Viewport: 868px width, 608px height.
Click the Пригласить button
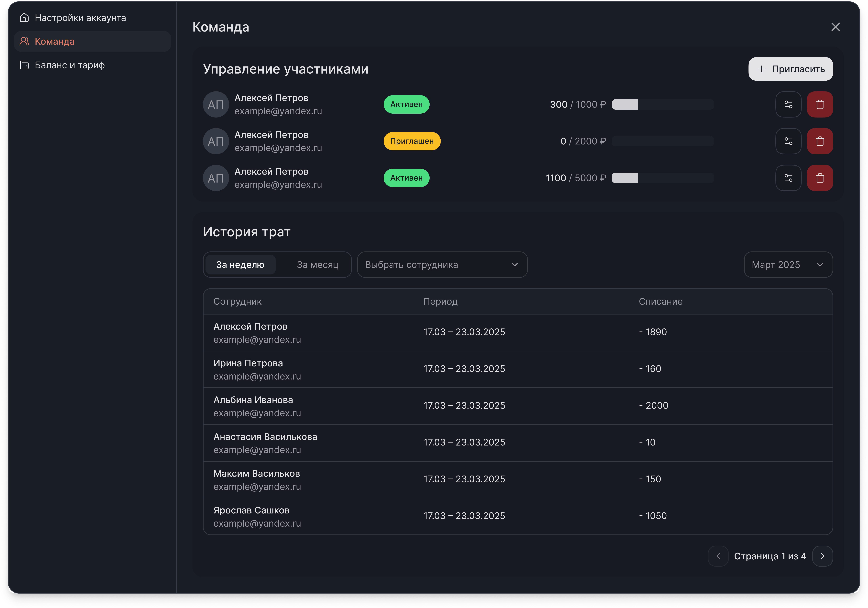[x=791, y=69]
